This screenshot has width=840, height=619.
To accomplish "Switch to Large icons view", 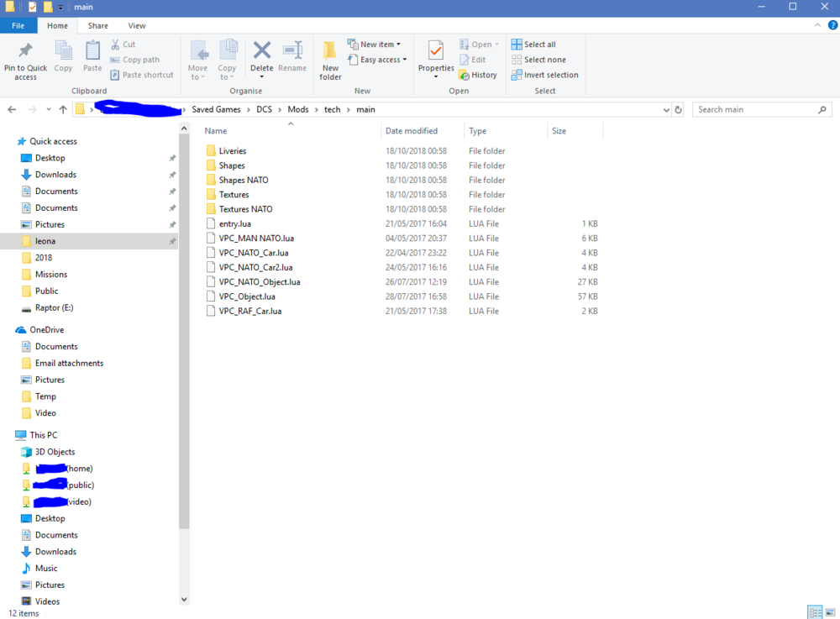I will (831, 612).
